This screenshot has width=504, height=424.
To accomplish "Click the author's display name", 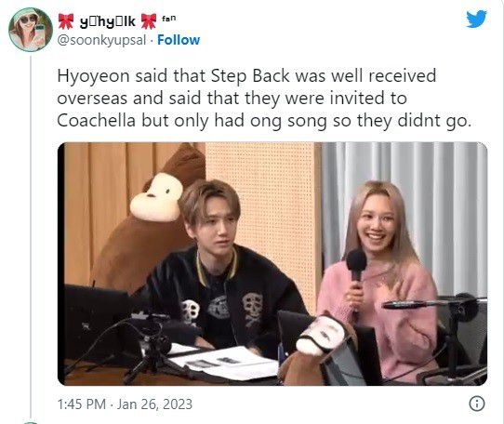I will point(107,21).
